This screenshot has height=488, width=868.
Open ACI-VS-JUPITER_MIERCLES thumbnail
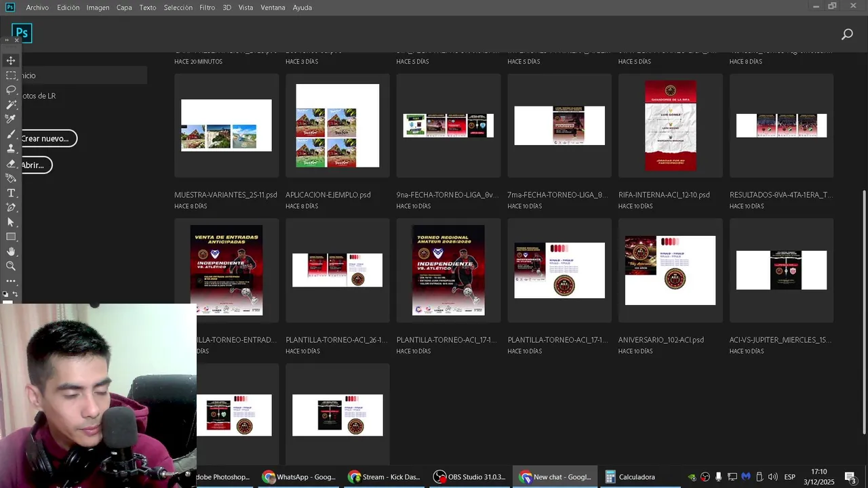pos(781,270)
